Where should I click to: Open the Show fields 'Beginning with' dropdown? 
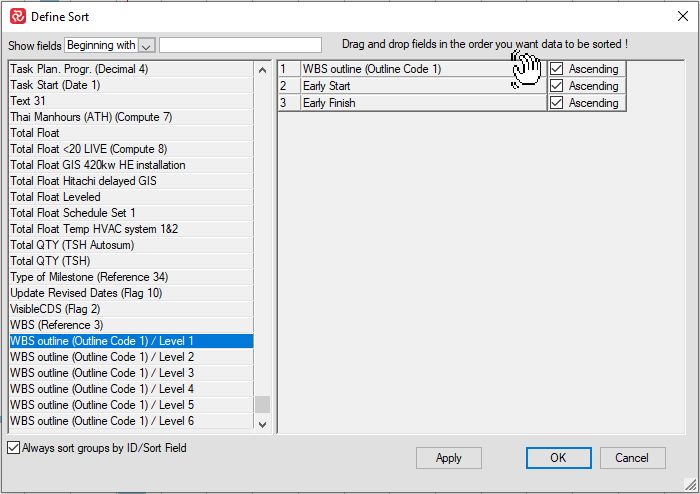(x=147, y=46)
